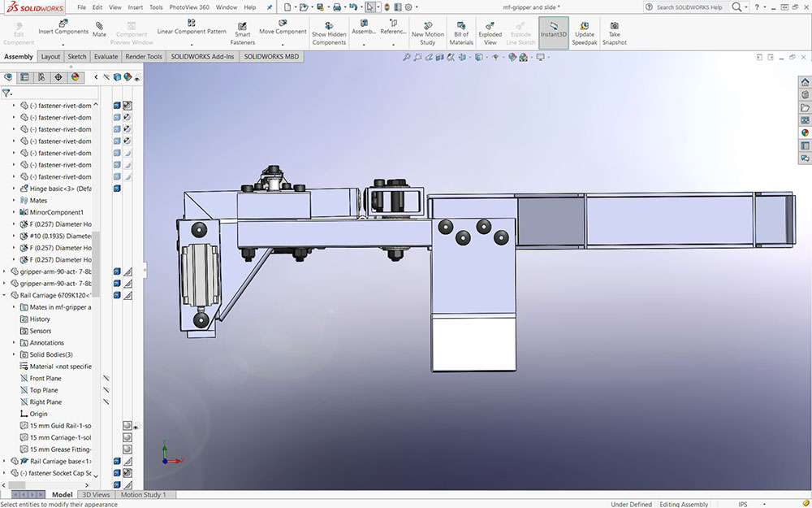Collapse the Rail Carriage 6709K120 tree node
The width and height of the screenshot is (812, 508).
tap(5, 296)
